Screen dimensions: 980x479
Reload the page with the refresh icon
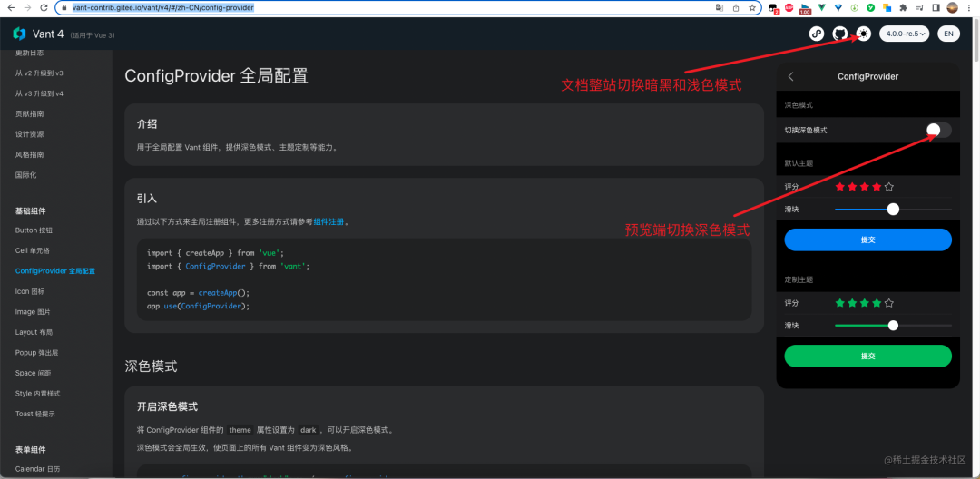(44, 8)
